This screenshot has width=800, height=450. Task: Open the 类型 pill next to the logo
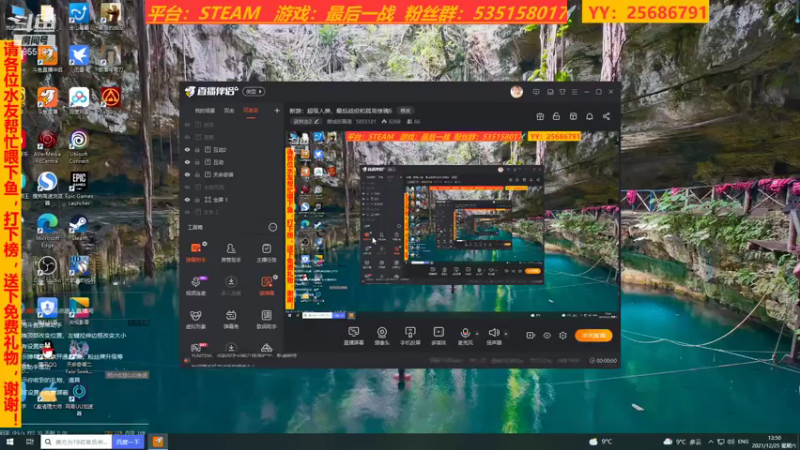pos(254,92)
